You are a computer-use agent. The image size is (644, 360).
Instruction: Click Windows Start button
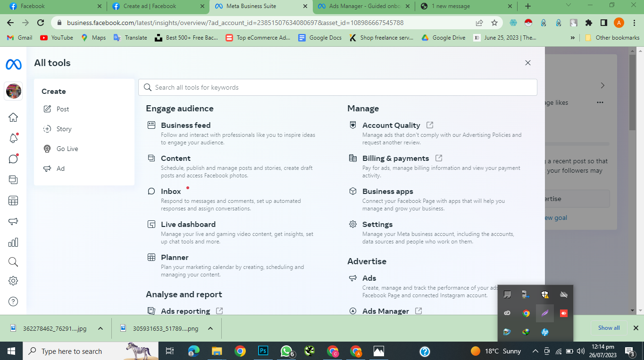(11, 351)
